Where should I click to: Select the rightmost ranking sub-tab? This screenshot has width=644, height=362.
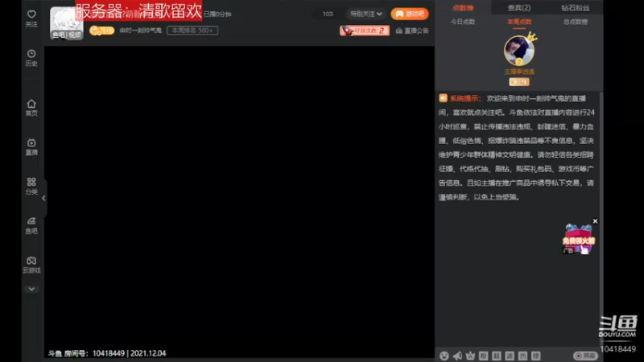pos(576,22)
